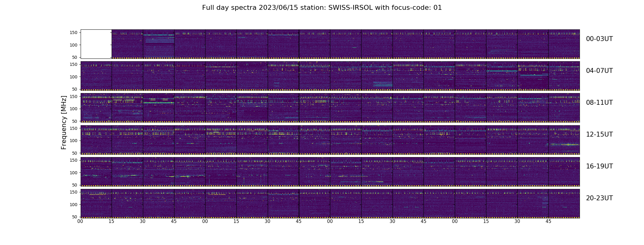Click the '100' tick of the 12-15UT row
Screen dimensions: 644x245
pos(74,141)
